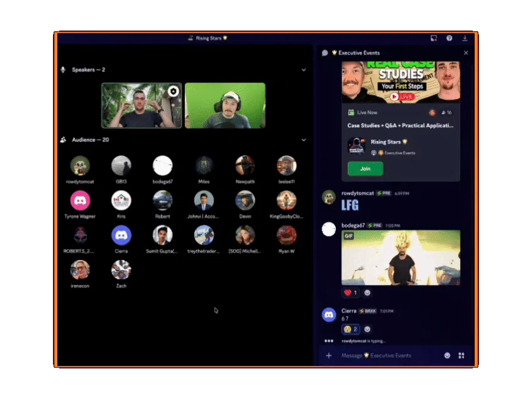Click treythetrader's avatar in the audience

click(x=204, y=235)
